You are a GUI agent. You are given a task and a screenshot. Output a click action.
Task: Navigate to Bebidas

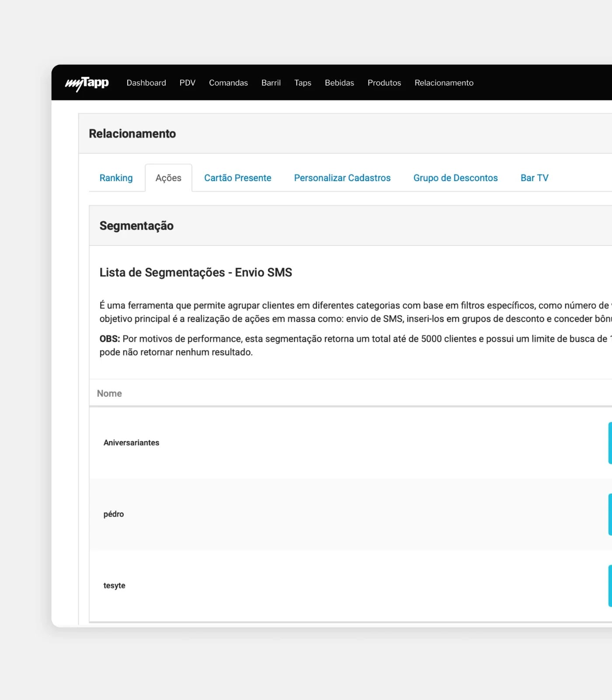click(x=339, y=83)
